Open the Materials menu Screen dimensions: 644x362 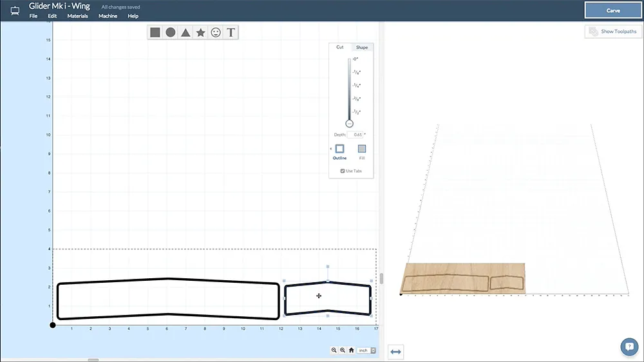coord(78,16)
